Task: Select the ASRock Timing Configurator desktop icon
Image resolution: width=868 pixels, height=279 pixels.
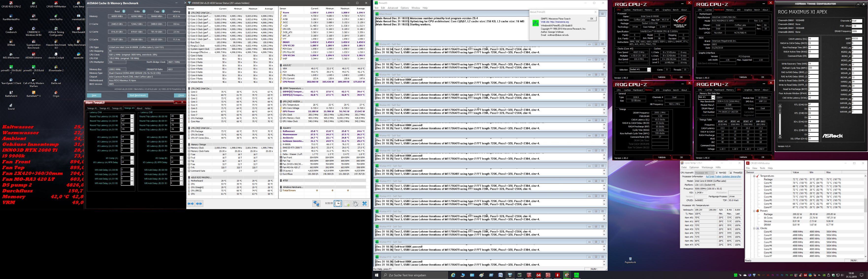Action: coord(56,31)
